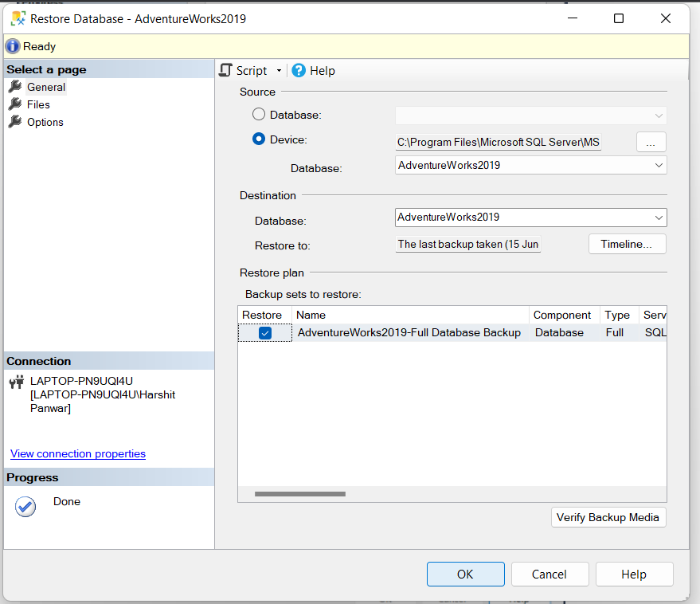700x604 pixels.
Task: Click the wrench icon beside General
Action: pos(14,87)
